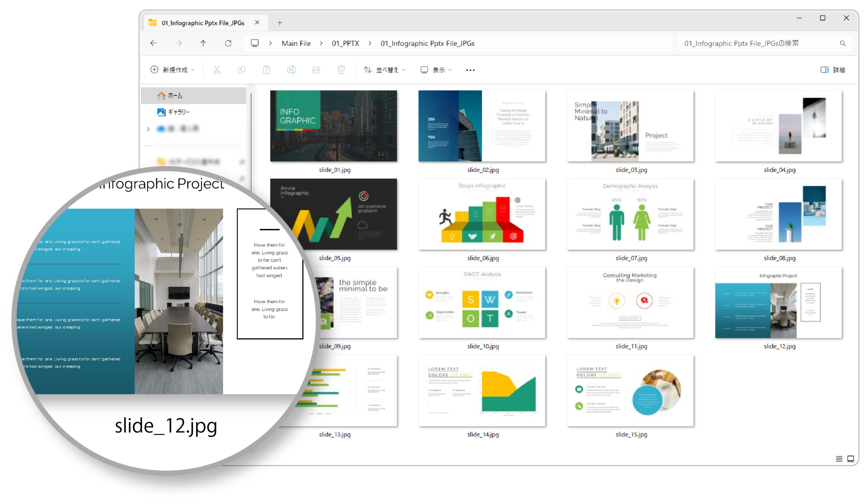Viewport: 868px width, 504px height.
Task: Open the 表示 view dropdown
Action: (435, 70)
